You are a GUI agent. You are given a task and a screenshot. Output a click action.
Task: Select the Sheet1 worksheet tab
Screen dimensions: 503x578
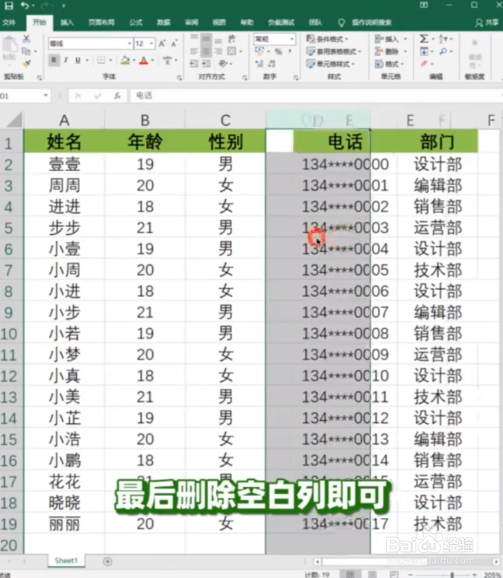[66, 561]
